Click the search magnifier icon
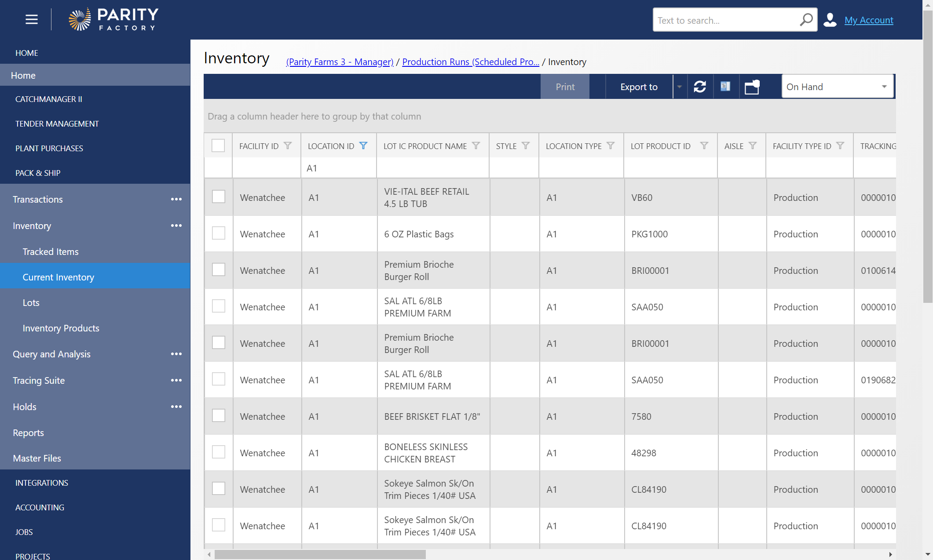Image resolution: width=933 pixels, height=560 pixels. pos(806,20)
